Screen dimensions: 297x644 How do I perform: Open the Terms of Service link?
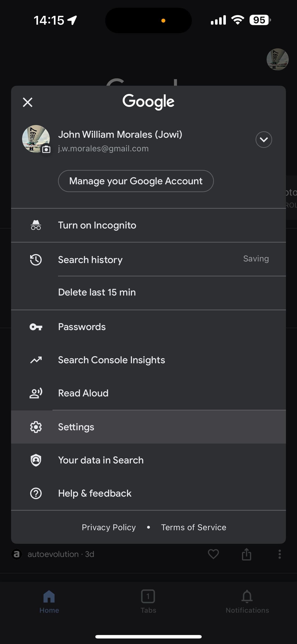(x=193, y=527)
